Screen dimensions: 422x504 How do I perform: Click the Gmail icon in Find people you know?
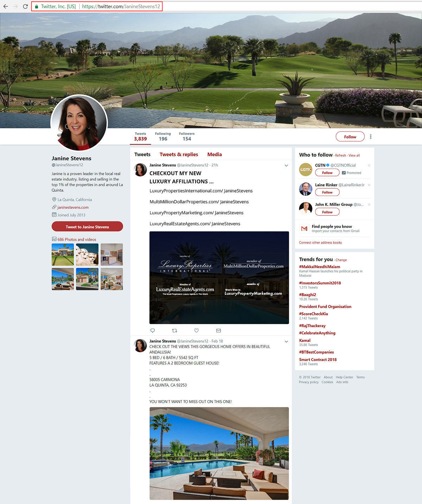click(x=304, y=228)
